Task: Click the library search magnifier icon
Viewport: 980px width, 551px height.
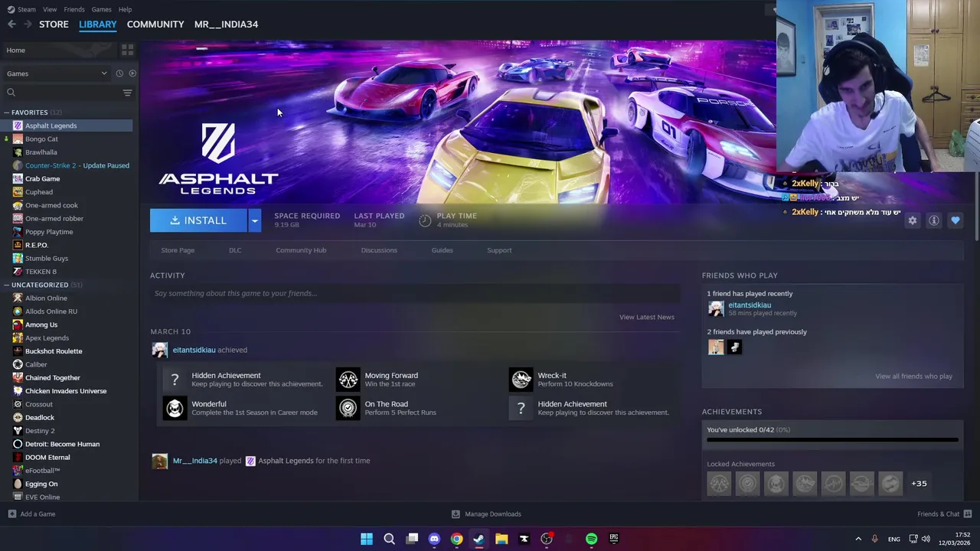Action: point(11,93)
